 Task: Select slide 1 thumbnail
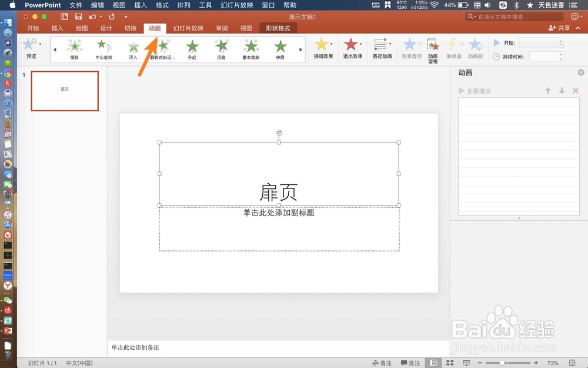65,91
